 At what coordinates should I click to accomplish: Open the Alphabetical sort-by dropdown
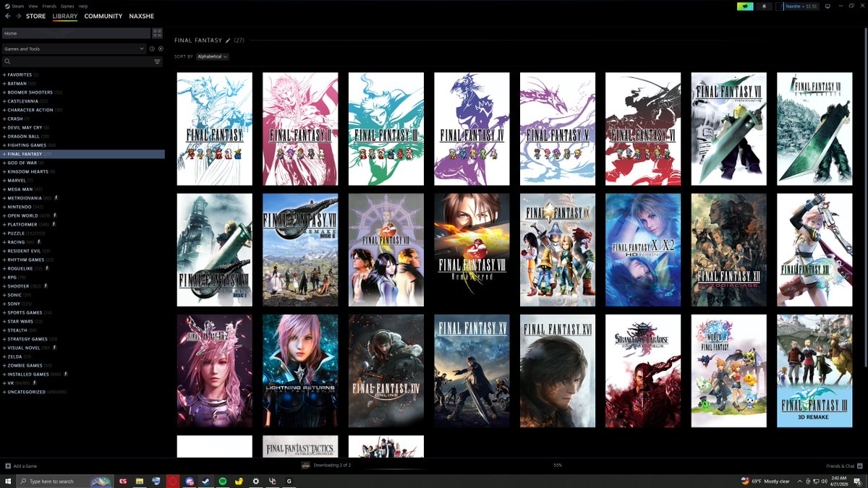[213, 56]
